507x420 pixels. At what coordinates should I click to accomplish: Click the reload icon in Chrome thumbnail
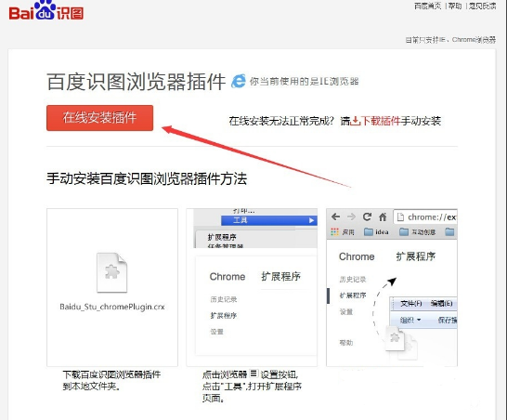[367, 217]
